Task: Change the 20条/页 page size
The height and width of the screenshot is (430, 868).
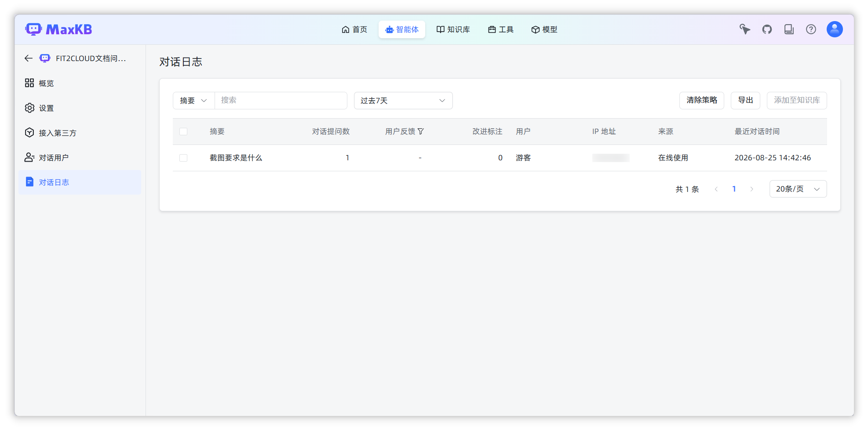Action: (x=798, y=189)
